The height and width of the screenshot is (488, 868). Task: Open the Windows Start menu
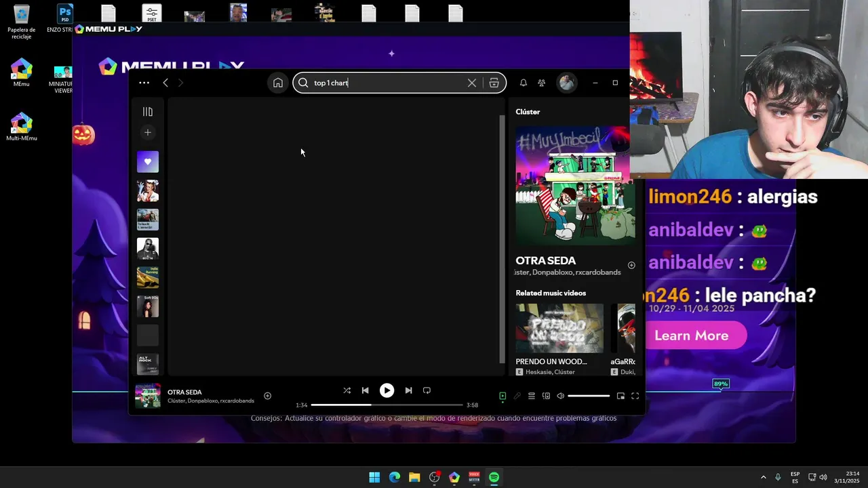click(374, 477)
